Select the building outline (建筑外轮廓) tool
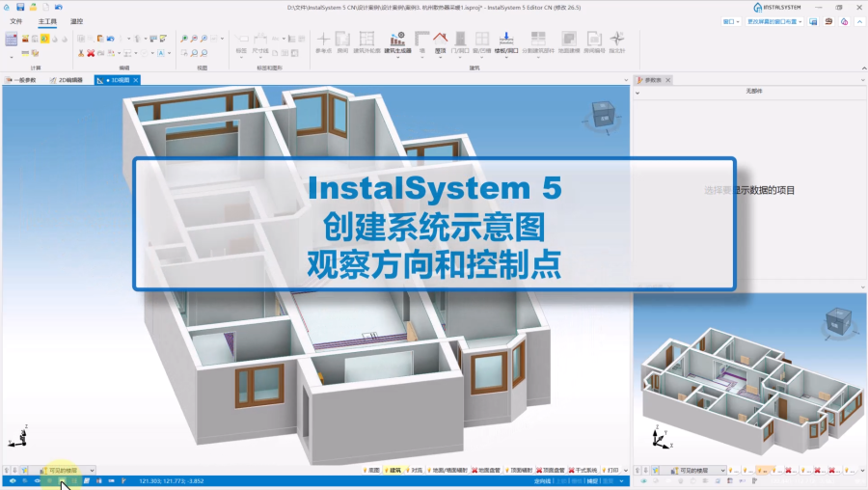Screen dimensions: 868x490 (x=366, y=42)
